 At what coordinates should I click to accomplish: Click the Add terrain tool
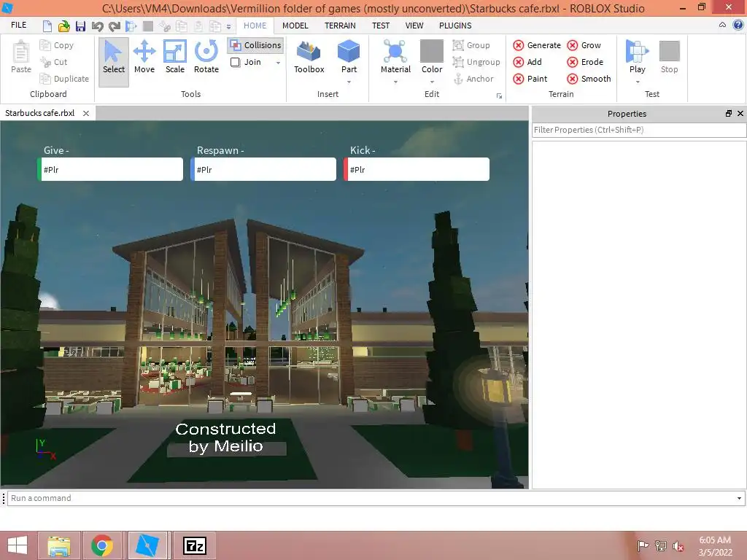[x=527, y=62]
